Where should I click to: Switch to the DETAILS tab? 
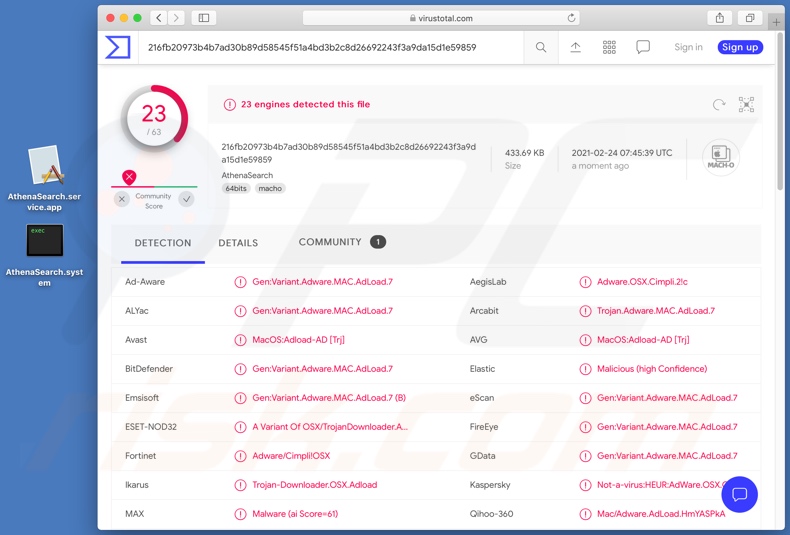click(238, 243)
